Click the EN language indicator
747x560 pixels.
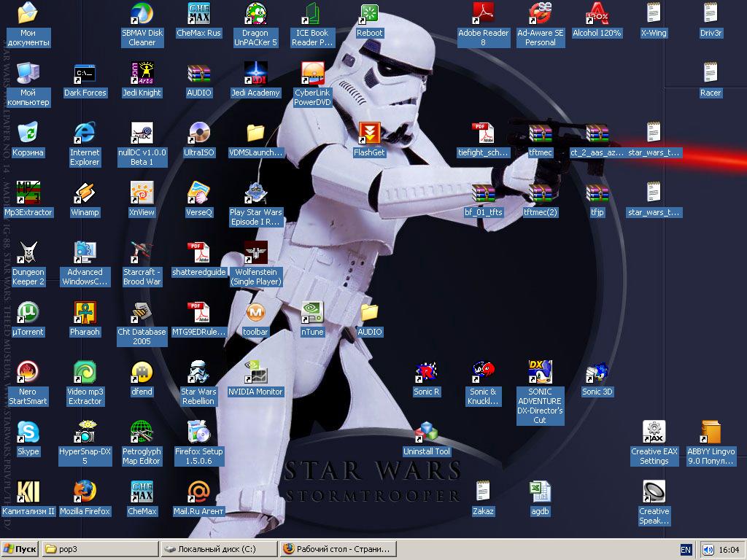click(x=686, y=549)
